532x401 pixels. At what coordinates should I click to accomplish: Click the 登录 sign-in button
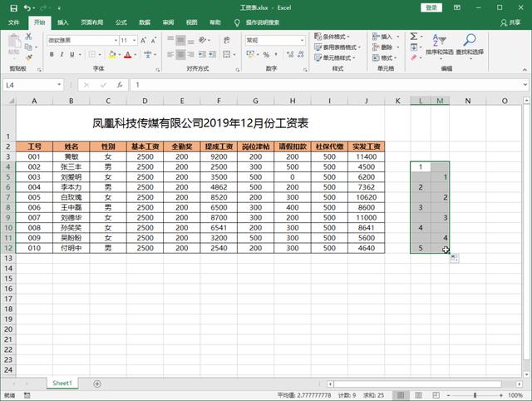click(431, 7)
